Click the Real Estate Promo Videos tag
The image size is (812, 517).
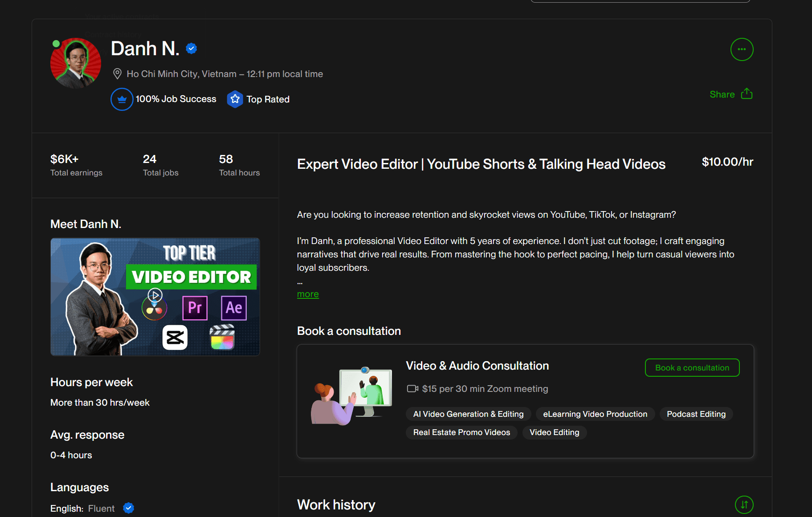[461, 432]
